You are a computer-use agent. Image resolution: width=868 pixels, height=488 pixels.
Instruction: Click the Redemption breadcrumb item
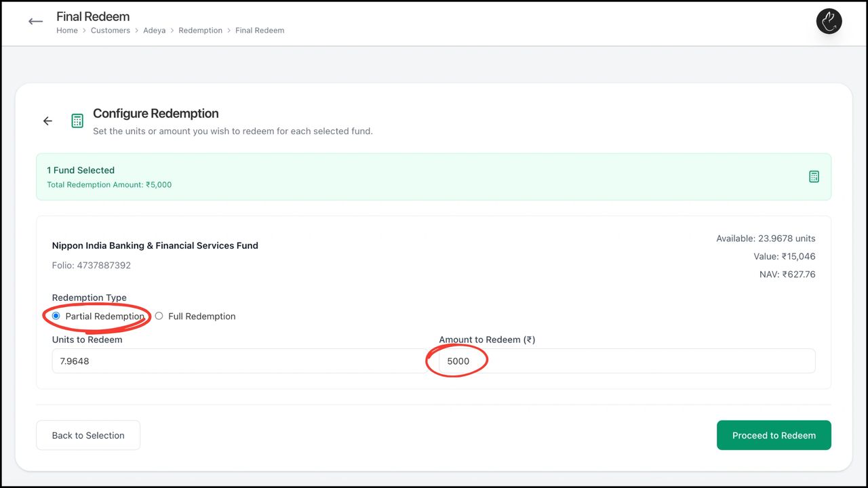(x=200, y=30)
